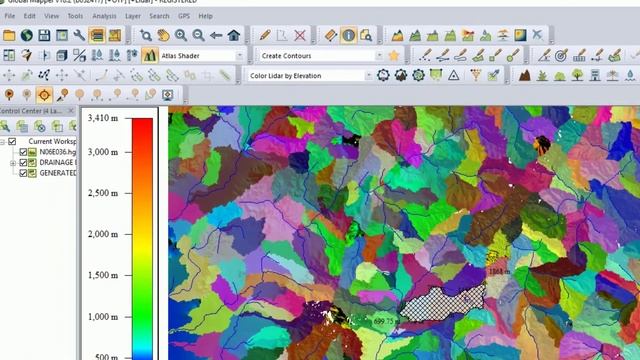This screenshot has height=360, width=640.
Task: Select the create circle area pencil icon
Action: pyautogui.click(x=513, y=56)
